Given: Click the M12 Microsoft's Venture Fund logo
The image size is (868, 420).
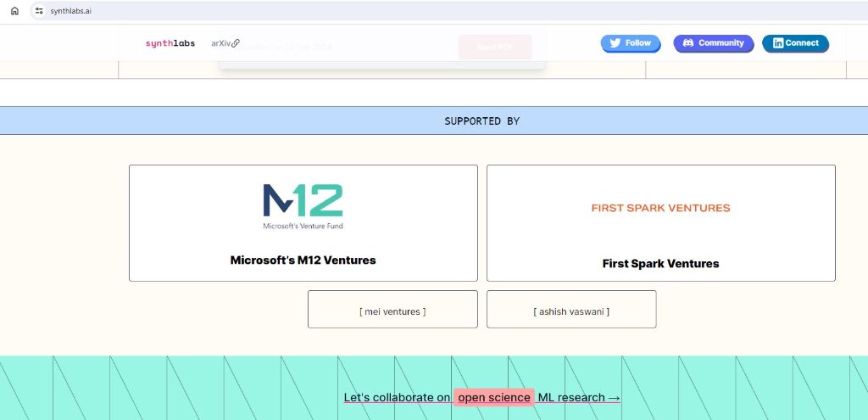Looking at the screenshot, I should (x=303, y=207).
